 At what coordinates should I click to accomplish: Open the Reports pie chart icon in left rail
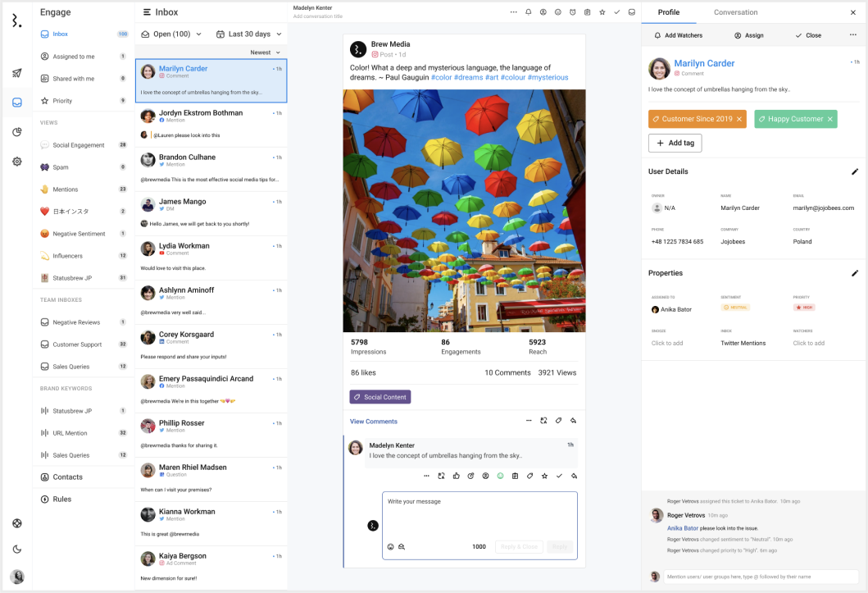pyautogui.click(x=17, y=132)
